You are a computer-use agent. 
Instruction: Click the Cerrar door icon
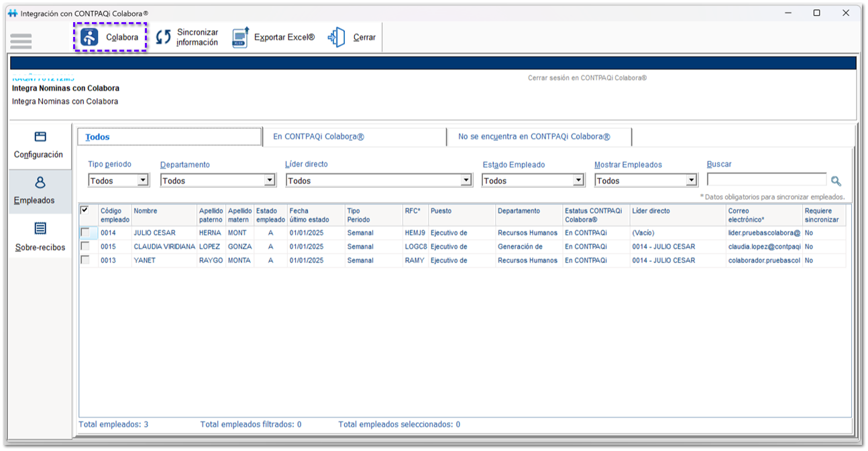pos(337,38)
